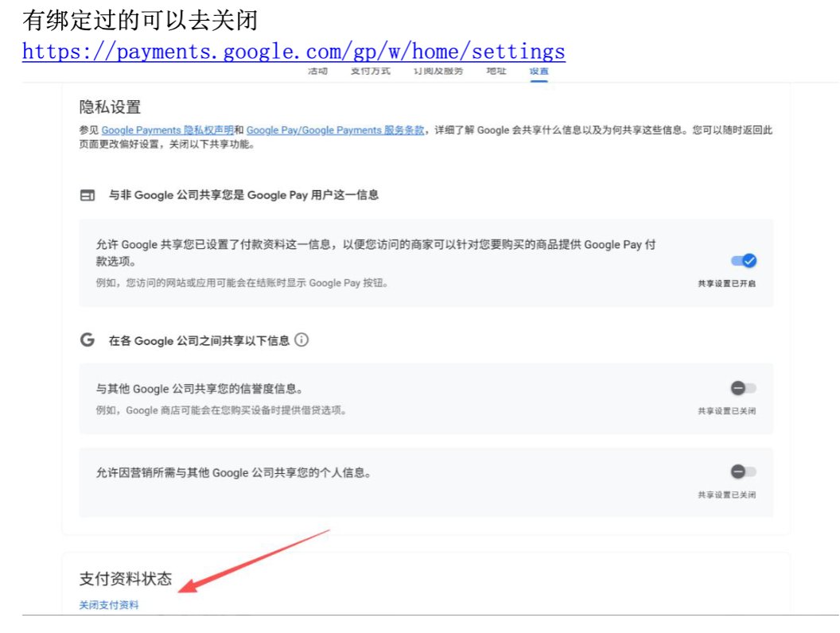Click the 与其他 Google 公司共享您的信誉度信息 text

point(199,389)
